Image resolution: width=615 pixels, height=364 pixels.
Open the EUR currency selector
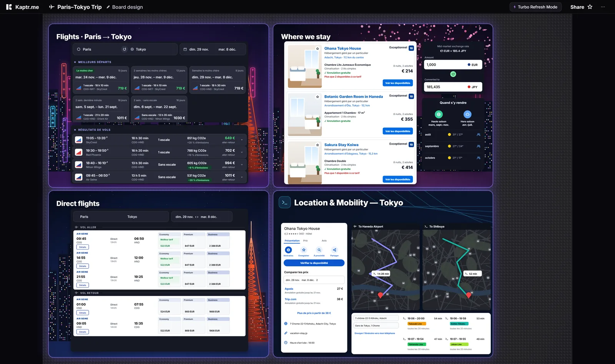click(x=472, y=65)
